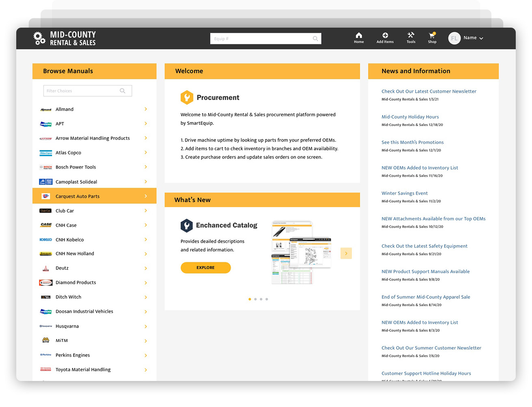Screen dimensions: 532x407
Task: Click the Procurement hexagon wrench icon
Action: [x=186, y=97]
